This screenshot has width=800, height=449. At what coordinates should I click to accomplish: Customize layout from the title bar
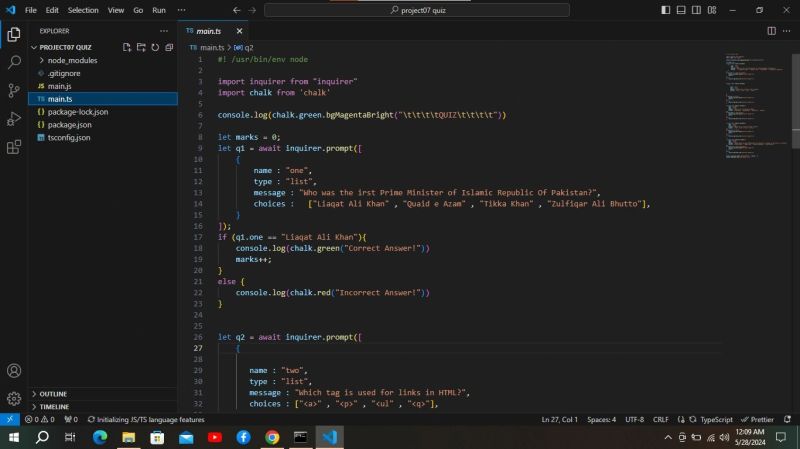click(x=712, y=10)
